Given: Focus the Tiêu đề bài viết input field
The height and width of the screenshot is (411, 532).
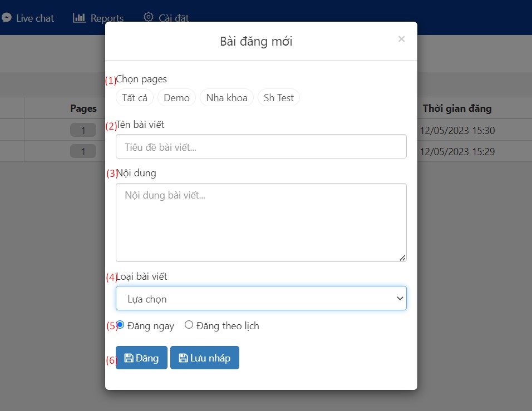Looking at the screenshot, I should 260,147.
